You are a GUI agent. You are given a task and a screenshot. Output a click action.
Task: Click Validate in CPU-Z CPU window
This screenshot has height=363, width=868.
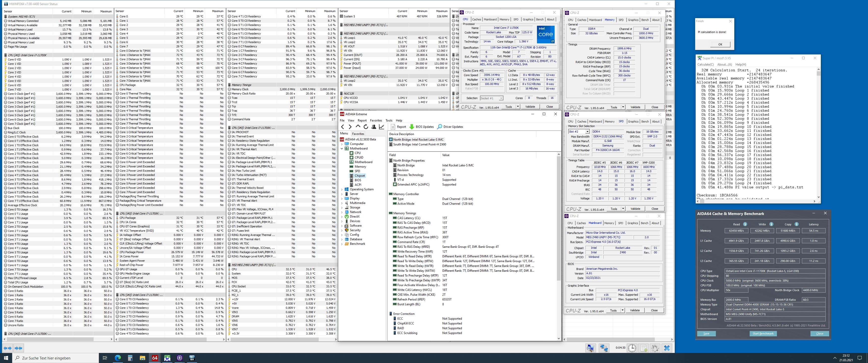pos(530,107)
